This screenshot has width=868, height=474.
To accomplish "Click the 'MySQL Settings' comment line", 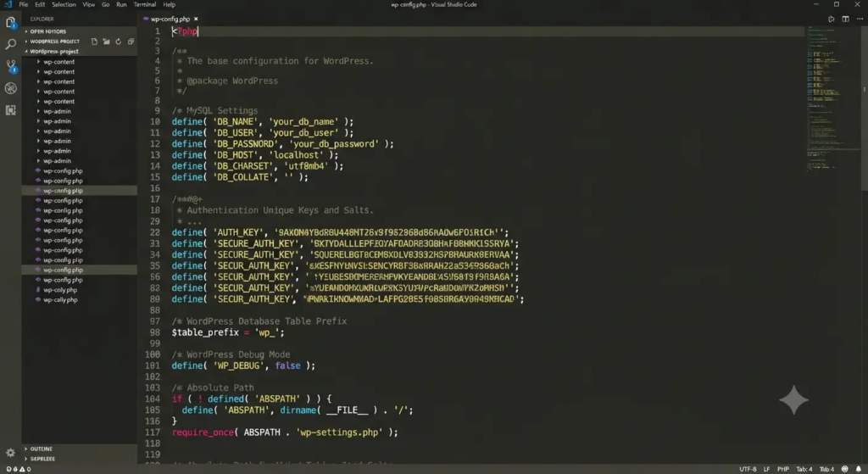I will [x=214, y=111].
